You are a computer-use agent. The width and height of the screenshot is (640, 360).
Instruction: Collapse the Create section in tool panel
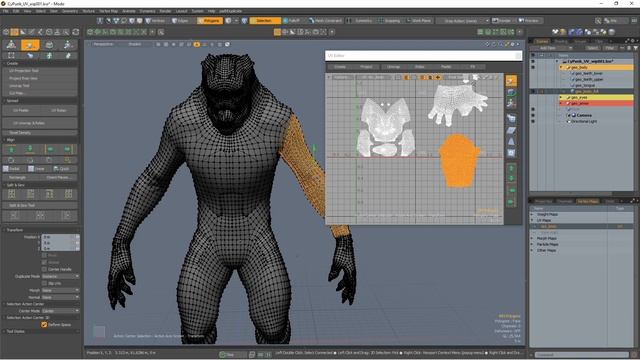[5, 64]
